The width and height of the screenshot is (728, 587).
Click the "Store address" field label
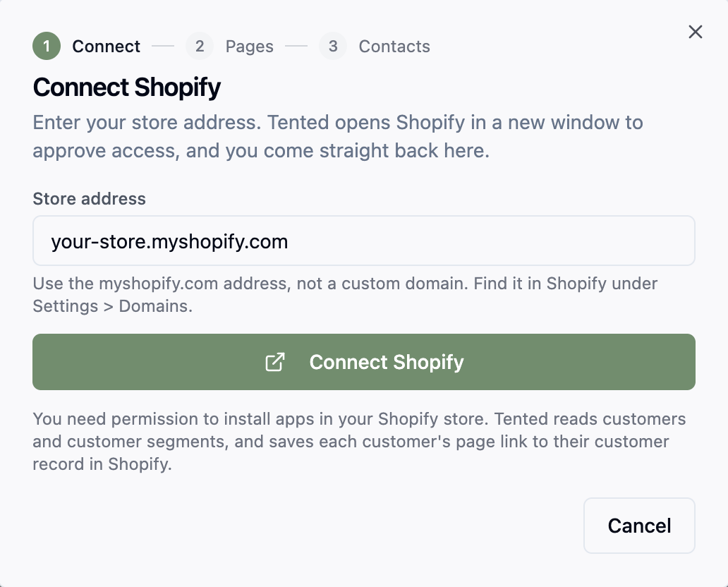pos(89,199)
